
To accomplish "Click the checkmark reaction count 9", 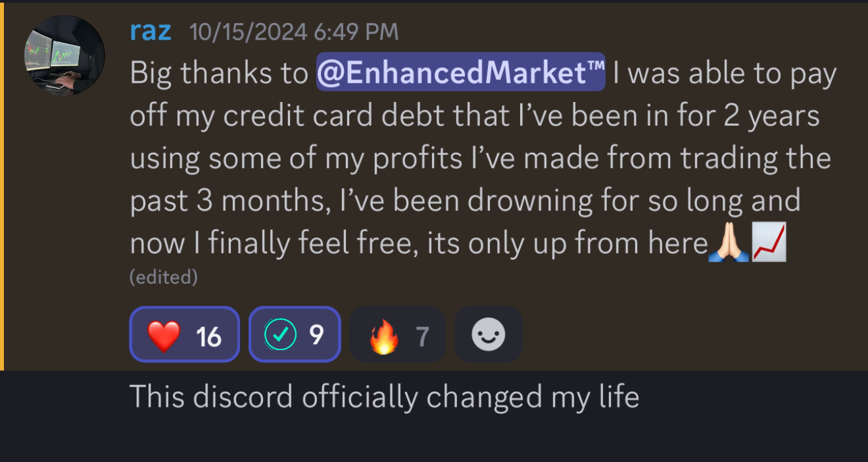I will pyautogui.click(x=316, y=336).
